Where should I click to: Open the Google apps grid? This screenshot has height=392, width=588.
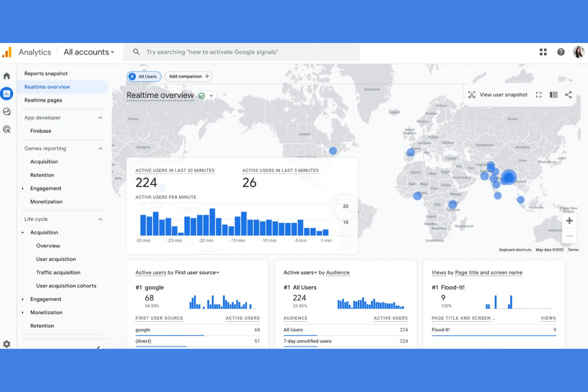coord(543,52)
